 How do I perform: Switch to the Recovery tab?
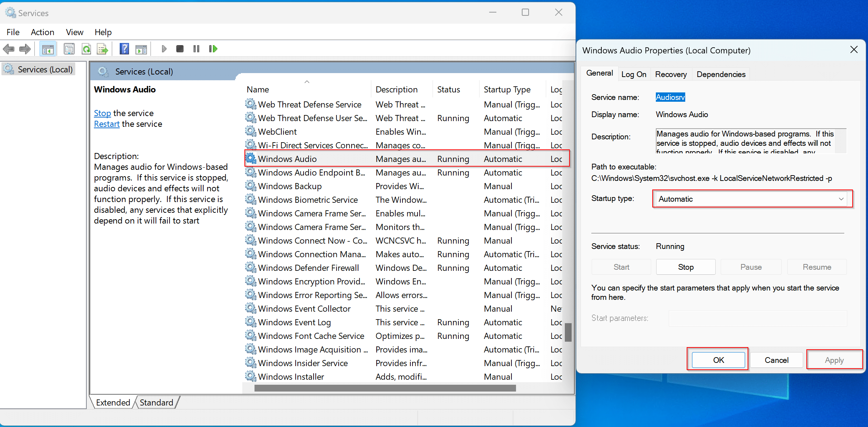pos(671,74)
